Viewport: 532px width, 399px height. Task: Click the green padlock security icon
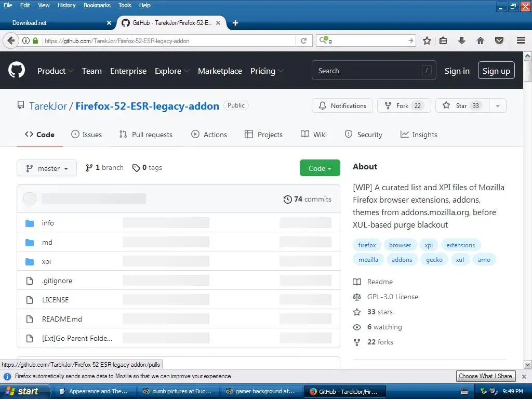coord(35,41)
